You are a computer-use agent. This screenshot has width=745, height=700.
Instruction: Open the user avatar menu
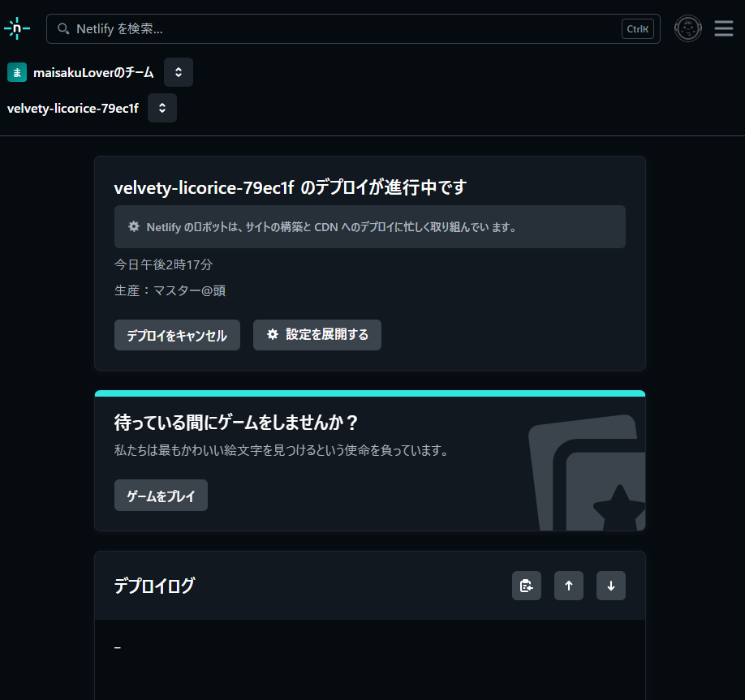[x=687, y=29]
